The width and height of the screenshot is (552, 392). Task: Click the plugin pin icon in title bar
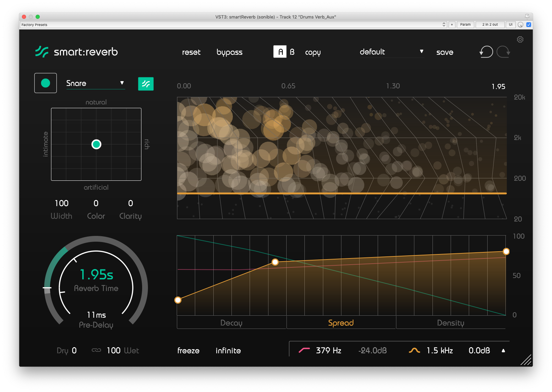pos(527,16)
